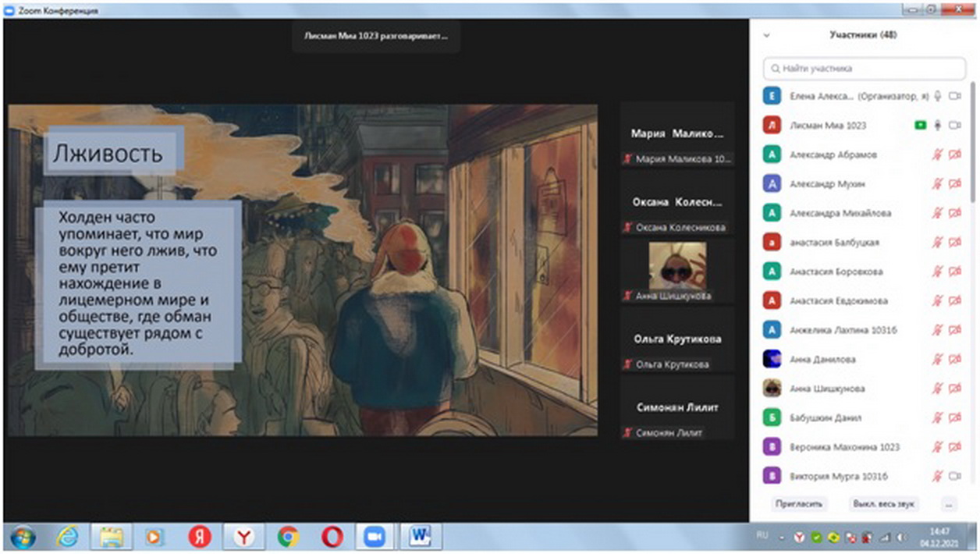The height and width of the screenshot is (554, 980).
Task: Open Internet Explorer from the taskbar
Action: (x=67, y=537)
